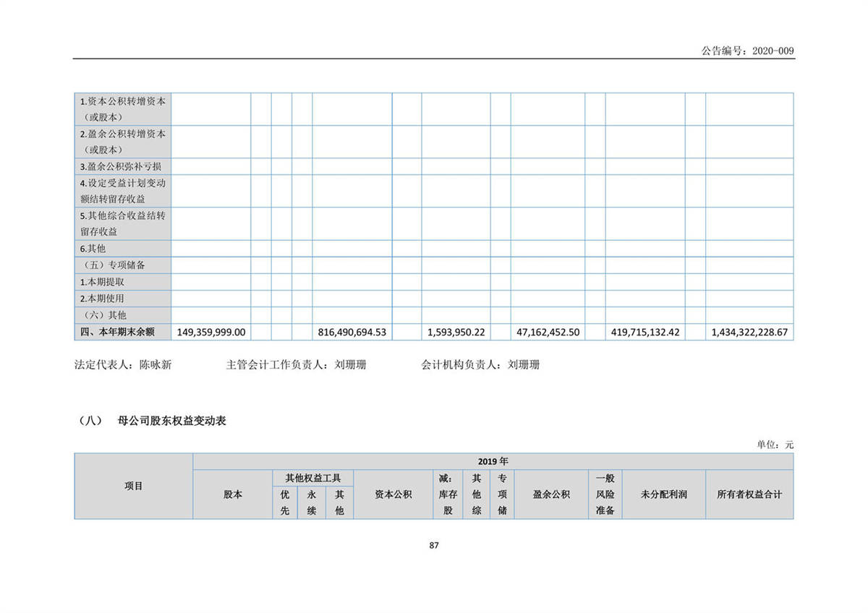The image size is (868, 613).
Task: Click the 1,593,950.22 cell
Action: click(x=456, y=333)
